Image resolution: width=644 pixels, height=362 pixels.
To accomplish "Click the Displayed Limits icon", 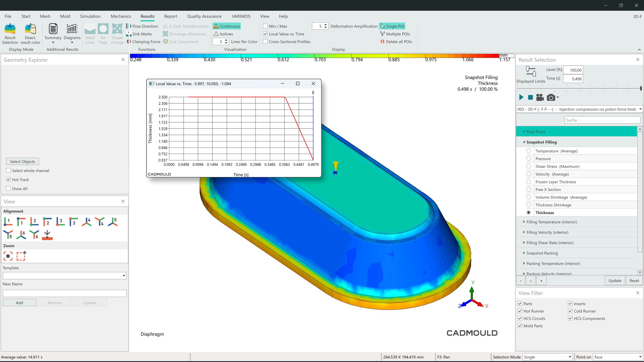I will point(531,71).
